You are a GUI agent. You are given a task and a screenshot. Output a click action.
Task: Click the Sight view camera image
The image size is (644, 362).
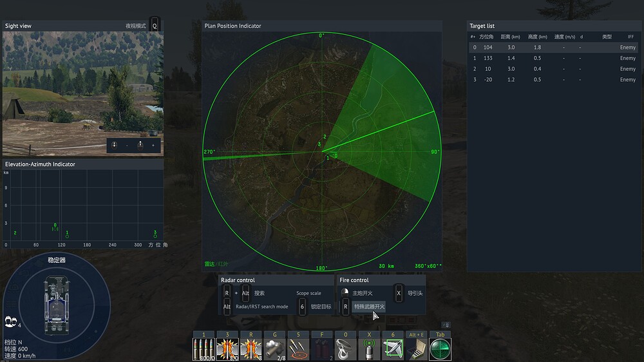click(83, 93)
